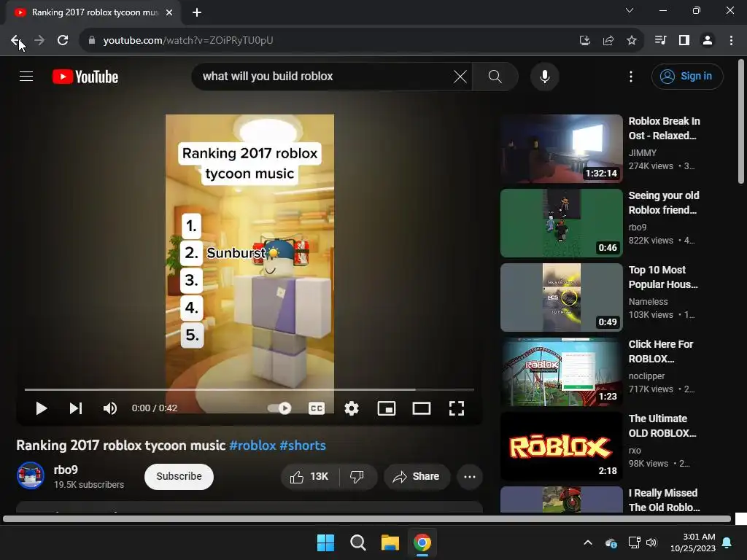747x560 pixels.
Task: Enter fullscreen mode
Action: click(457, 408)
